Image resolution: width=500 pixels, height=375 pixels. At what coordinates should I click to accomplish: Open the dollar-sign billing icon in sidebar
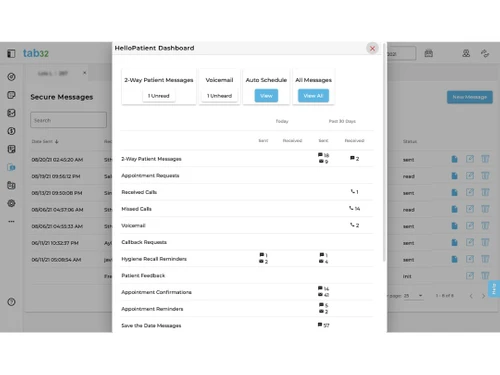tap(11, 131)
